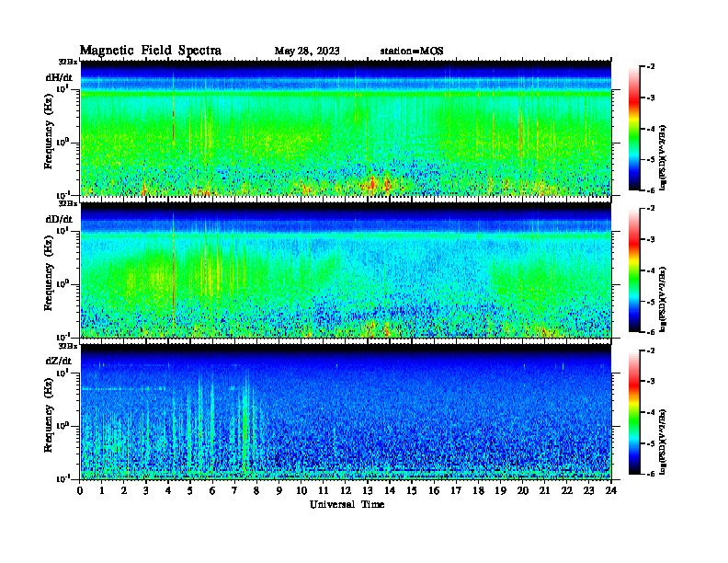The width and height of the screenshot is (728, 563).
Task: Click "-6" on the dH/dt color bar scale
Action: (x=651, y=190)
